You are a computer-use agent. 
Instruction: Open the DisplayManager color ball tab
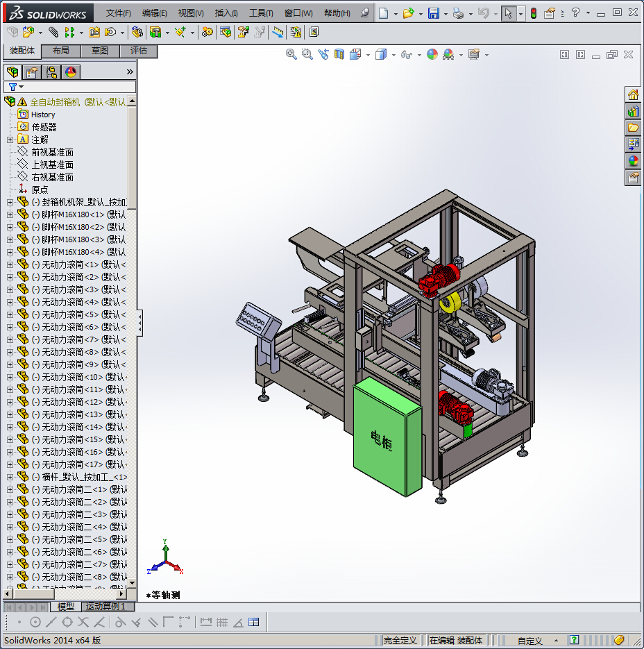(71, 72)
